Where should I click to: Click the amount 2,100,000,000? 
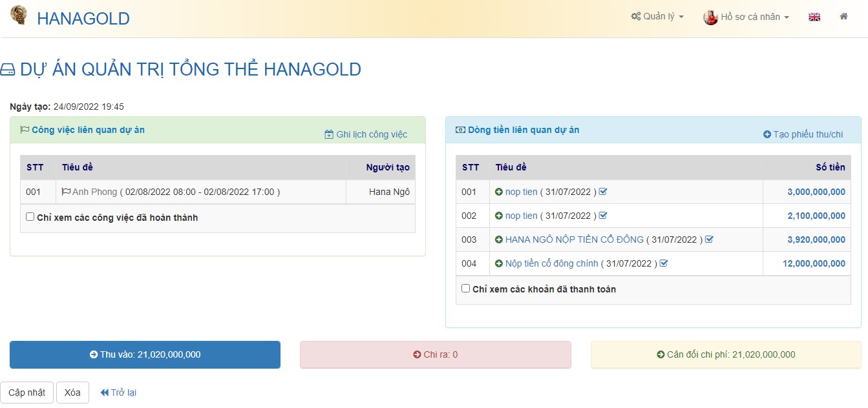tap(816, 216)
